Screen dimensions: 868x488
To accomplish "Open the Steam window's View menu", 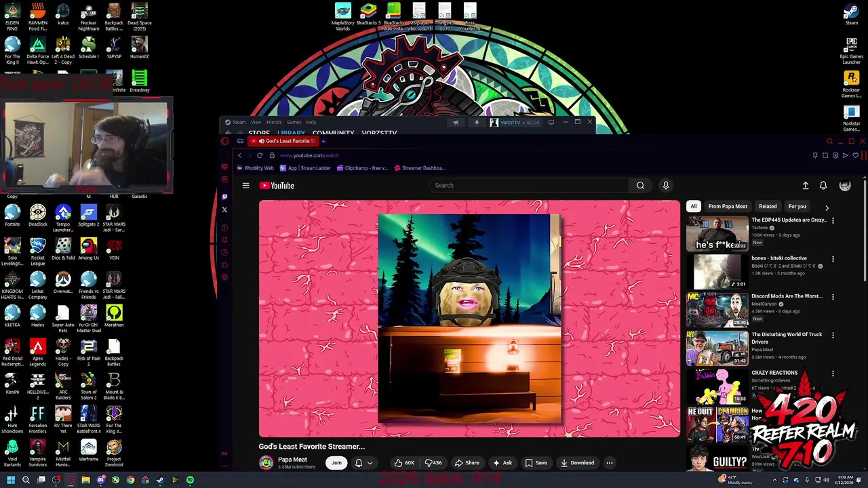I will click(256, 122).
